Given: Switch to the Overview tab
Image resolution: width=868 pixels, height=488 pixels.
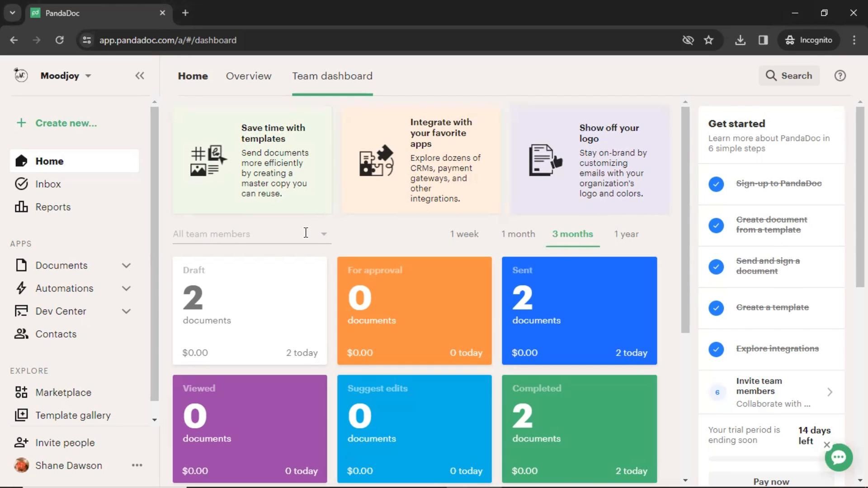Looking at the screenshot, I should 249,75.
